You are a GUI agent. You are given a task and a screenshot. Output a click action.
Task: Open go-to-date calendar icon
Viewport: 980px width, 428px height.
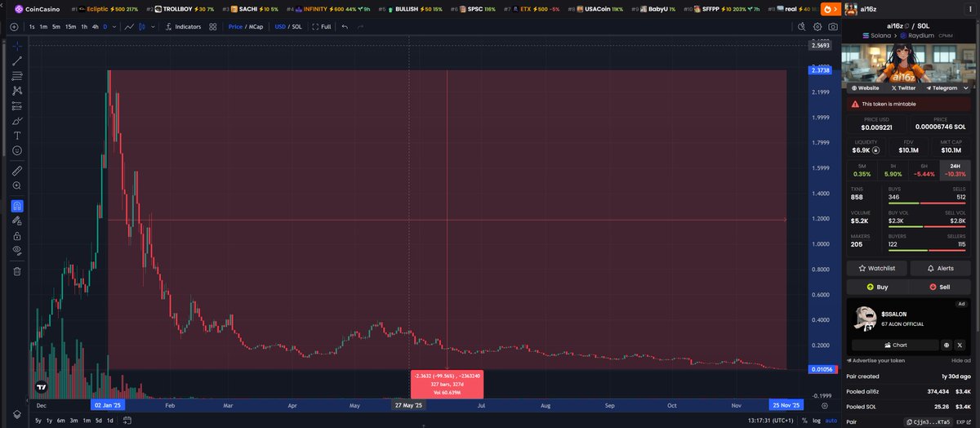[x=127, y=421]
